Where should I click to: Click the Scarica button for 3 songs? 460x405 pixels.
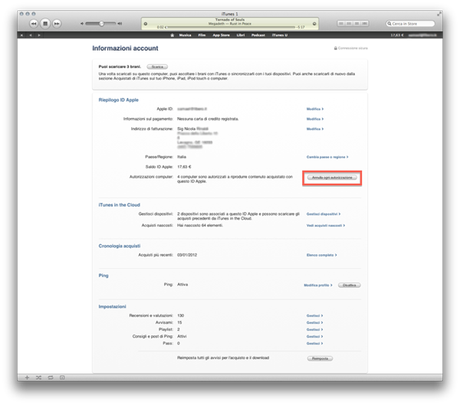click(157, 67)
